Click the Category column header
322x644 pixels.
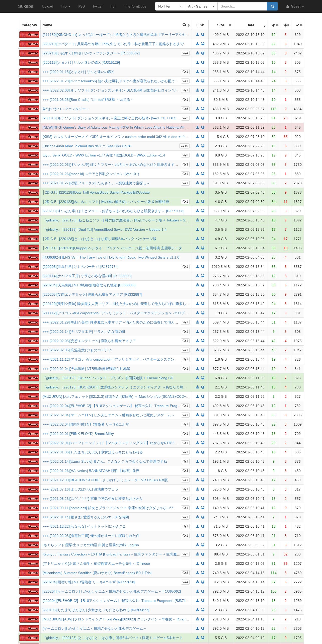pyautogui.click(x=29, y=25)
